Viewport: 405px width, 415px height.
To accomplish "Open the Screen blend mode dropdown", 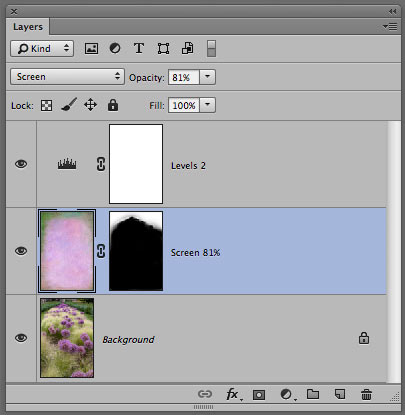I will pyautogui.click(x=68, y=77).
